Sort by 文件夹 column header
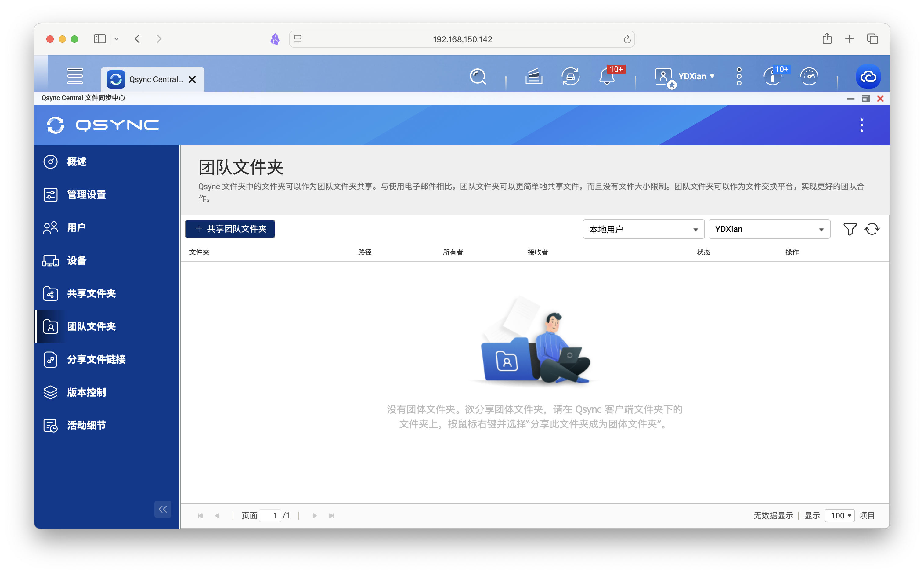The width and height of the screenshot is (924, 574). (x=199, y=252)
